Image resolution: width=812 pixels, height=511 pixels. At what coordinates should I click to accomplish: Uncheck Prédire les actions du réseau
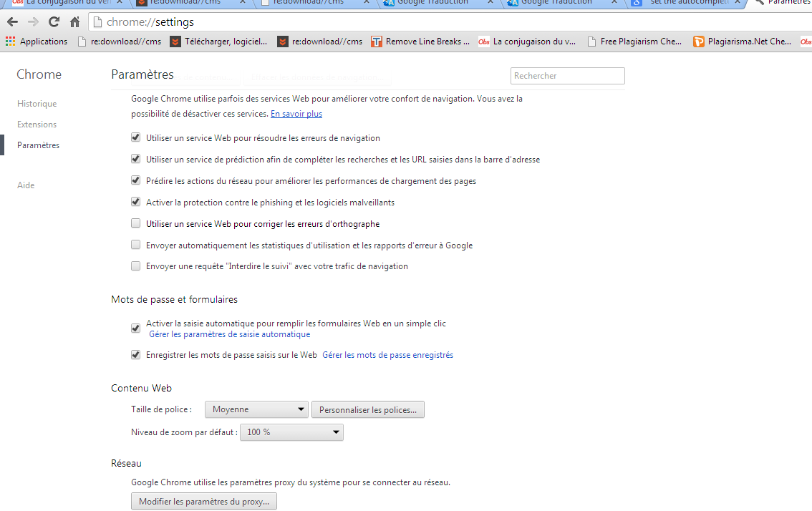tap(135, 180)
